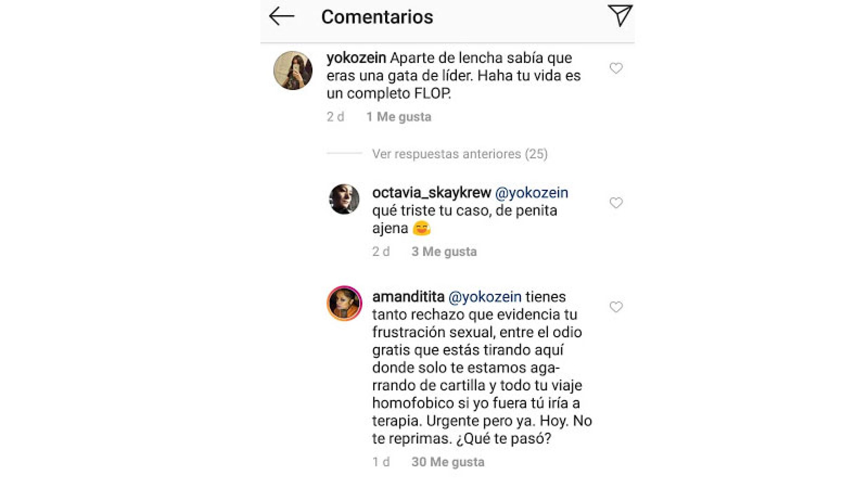Go back using the arrow icon

pyautogui.click(x=281, y=16)
